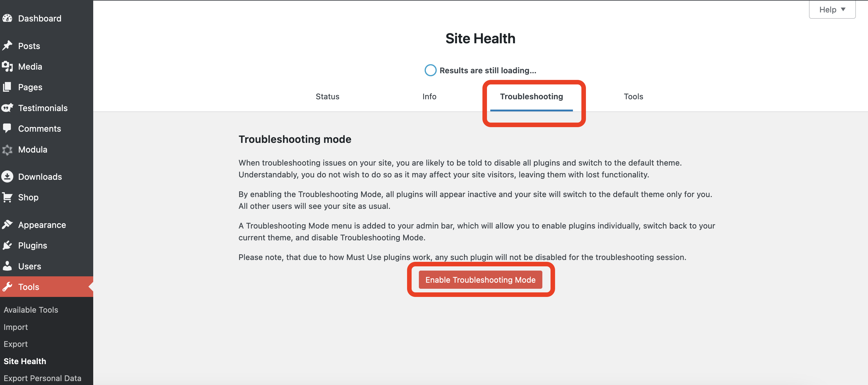The image size is (868, 385).
Task: Open Media via its camera icon
Action: [x=7, y=66]
